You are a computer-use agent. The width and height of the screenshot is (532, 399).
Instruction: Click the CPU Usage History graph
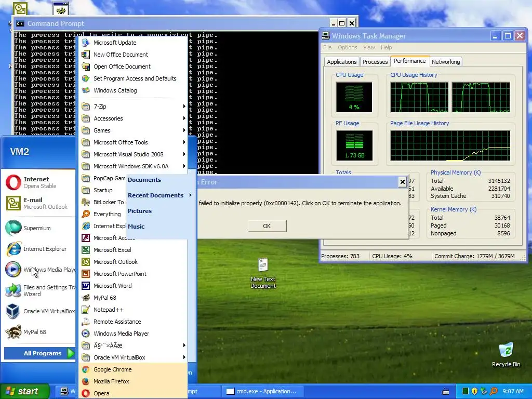click(450, 97)
